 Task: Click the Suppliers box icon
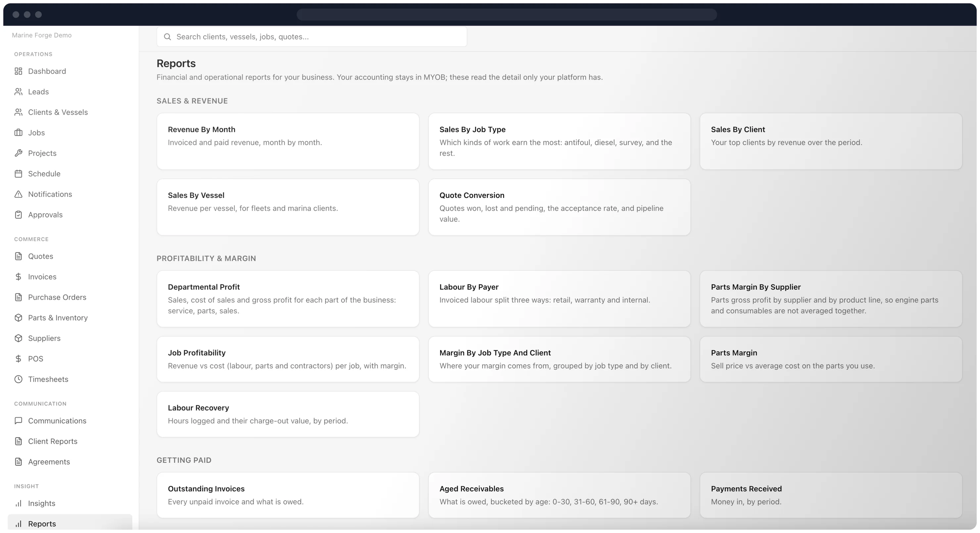[18, 339]
